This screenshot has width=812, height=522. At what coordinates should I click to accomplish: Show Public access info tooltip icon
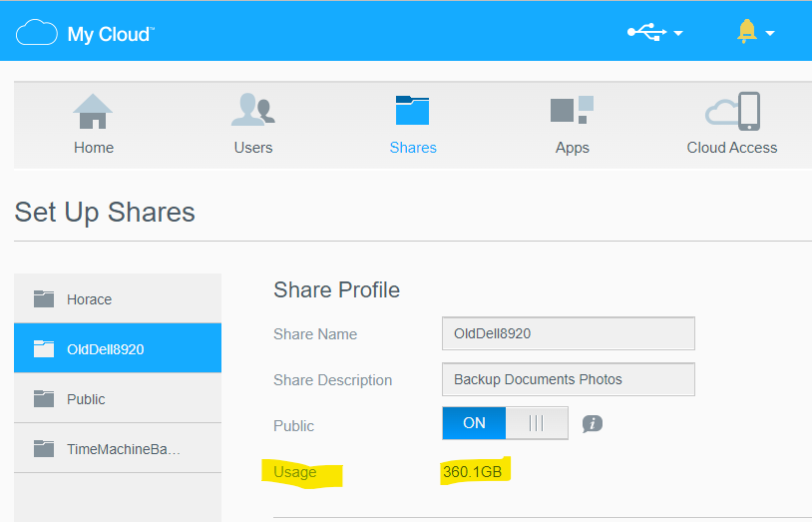click(x=593, y=424)
